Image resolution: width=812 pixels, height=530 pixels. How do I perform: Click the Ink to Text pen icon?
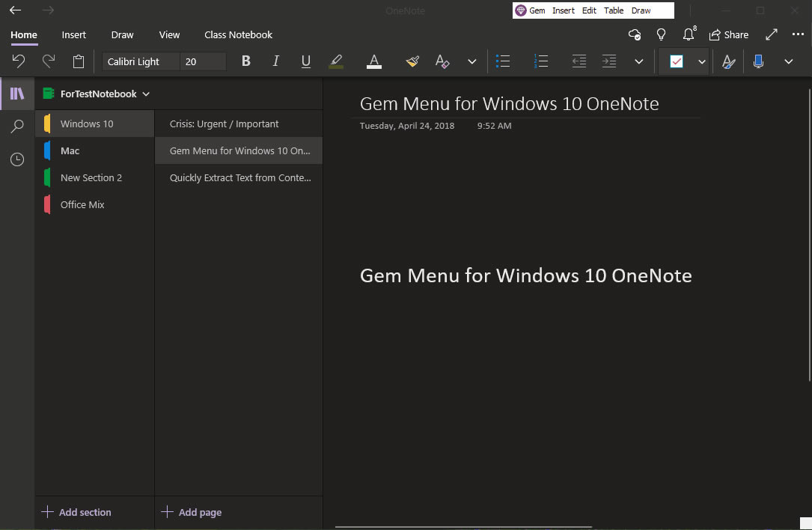pos(727,61)
